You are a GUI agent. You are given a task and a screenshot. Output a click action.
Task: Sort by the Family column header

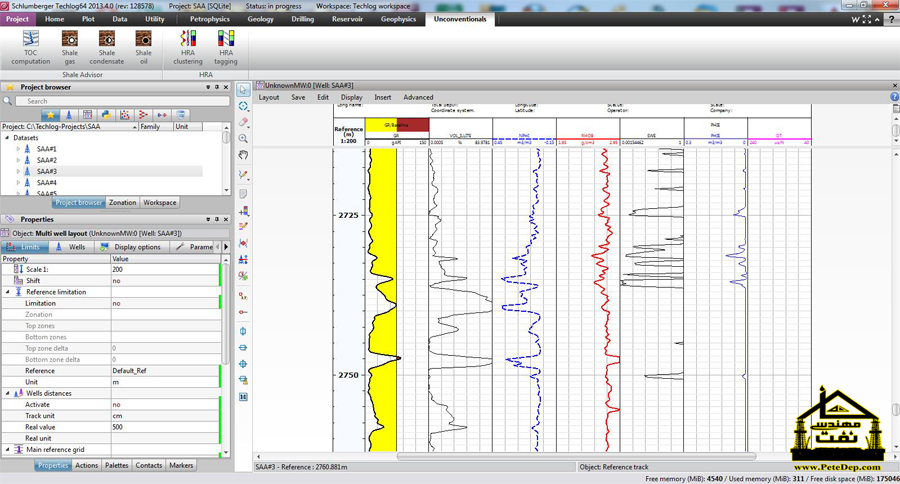[155, 126]
